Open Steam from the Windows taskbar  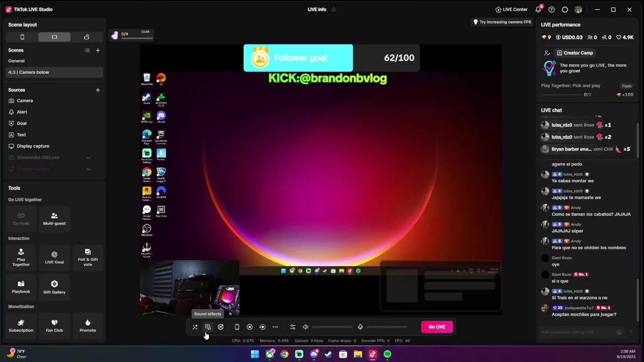tap(329, 354)
